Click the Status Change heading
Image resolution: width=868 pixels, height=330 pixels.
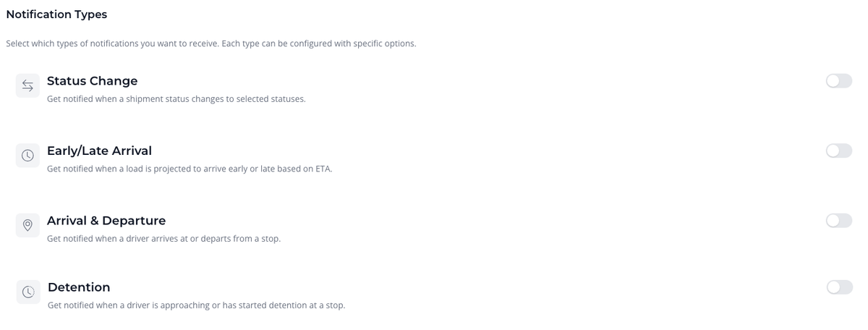pos(92,81)
